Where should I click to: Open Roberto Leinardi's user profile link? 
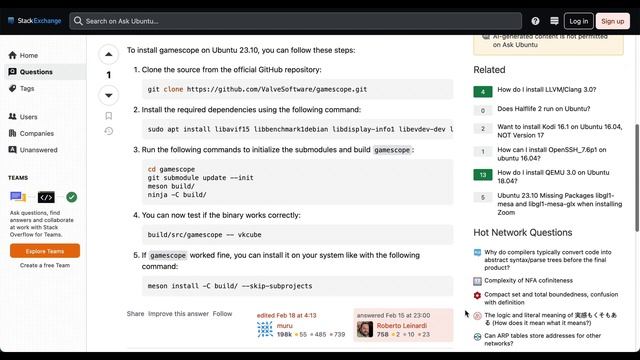[402, 326]
